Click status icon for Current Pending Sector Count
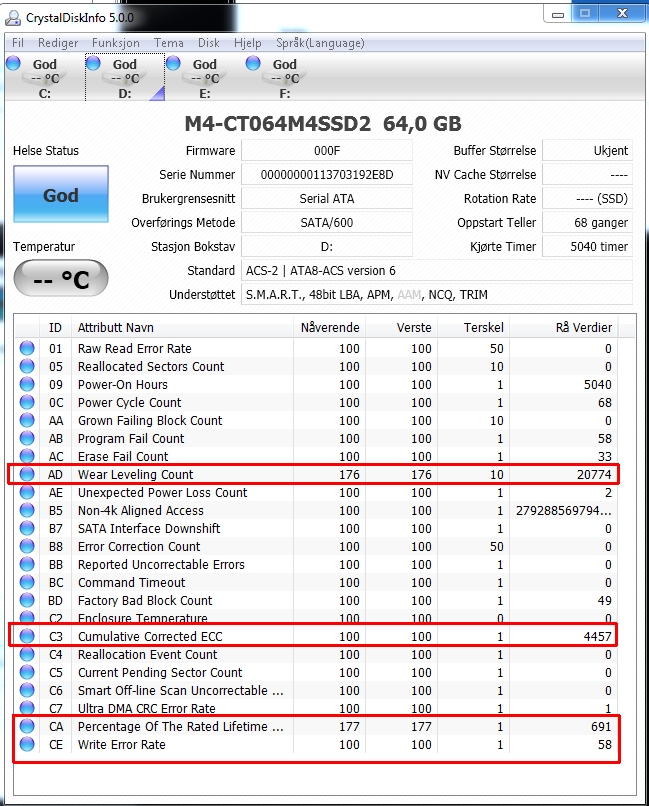Image resolution: width=649 pixels, height=806 pixels. [27, 672]
